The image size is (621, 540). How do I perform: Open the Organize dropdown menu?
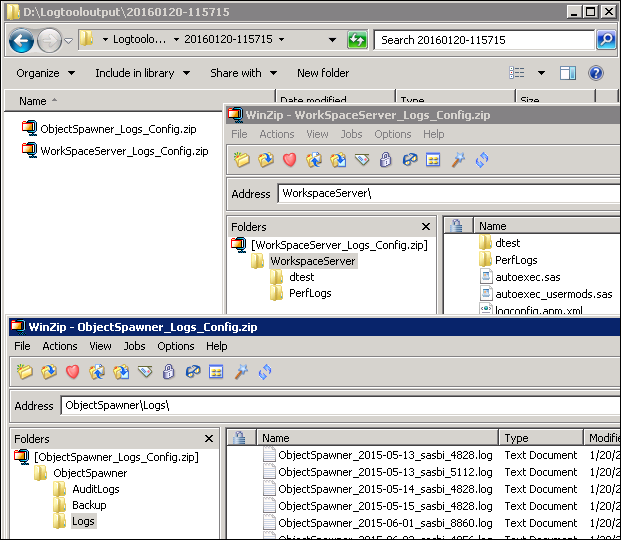click(x=46, y=73)
